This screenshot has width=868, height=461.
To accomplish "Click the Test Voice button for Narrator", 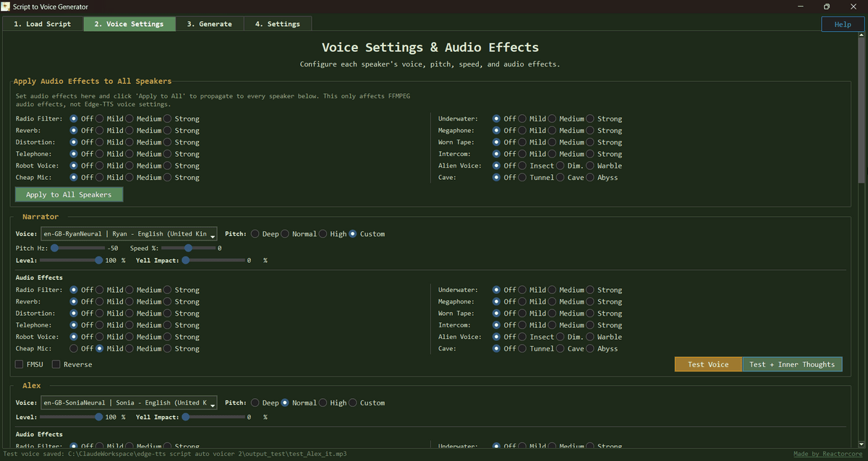I will tap(708, 364).
